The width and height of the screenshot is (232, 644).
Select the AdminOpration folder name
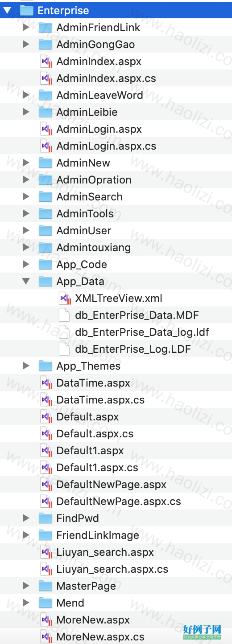click(94, 180)
